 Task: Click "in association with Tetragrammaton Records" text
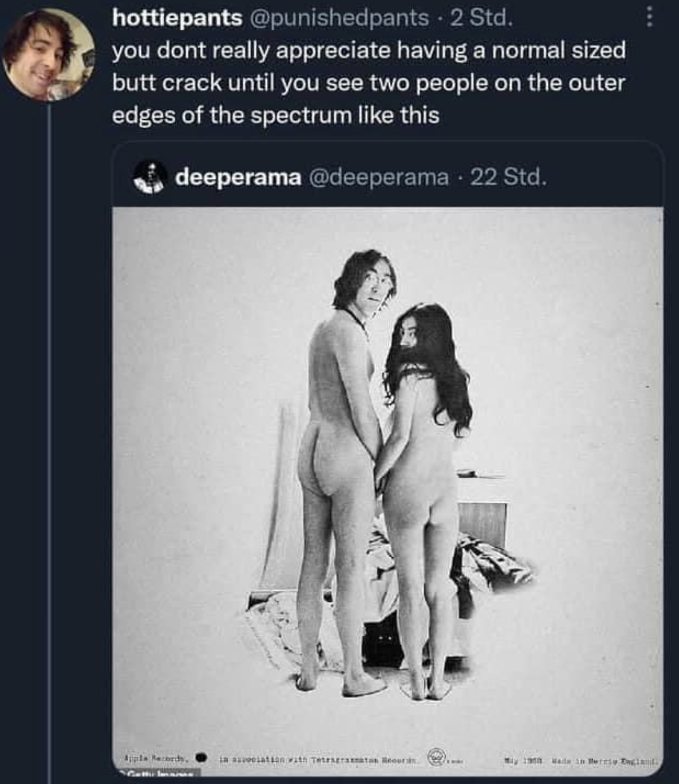tap(317, 759)
